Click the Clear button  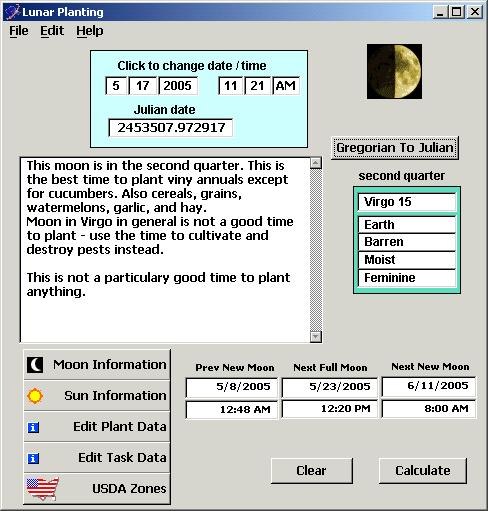coord(312,471)
